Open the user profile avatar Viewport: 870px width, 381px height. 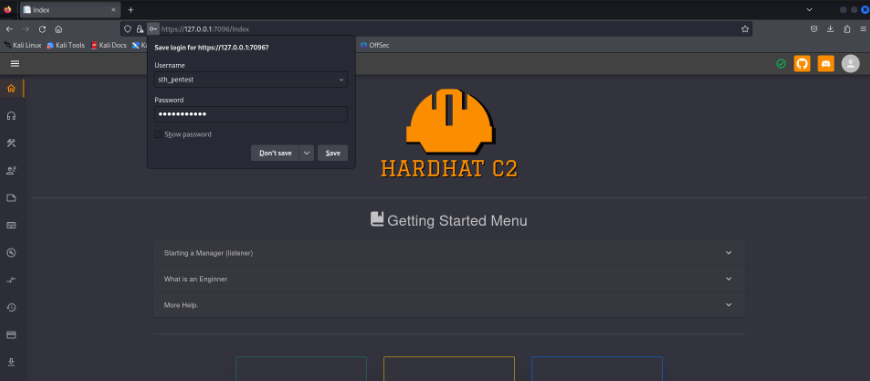pyautogui.click(x=850, y=64)
